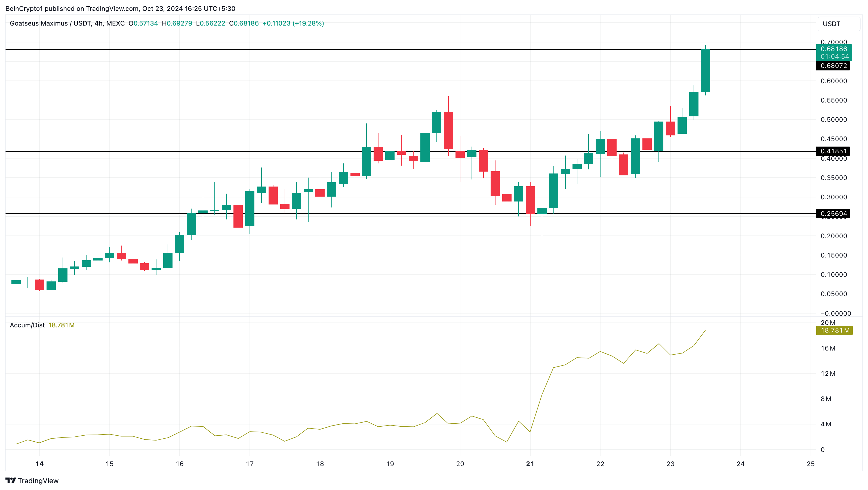
Task: Click the olive 18.781M indicator value tag
Action: point(834,330)
